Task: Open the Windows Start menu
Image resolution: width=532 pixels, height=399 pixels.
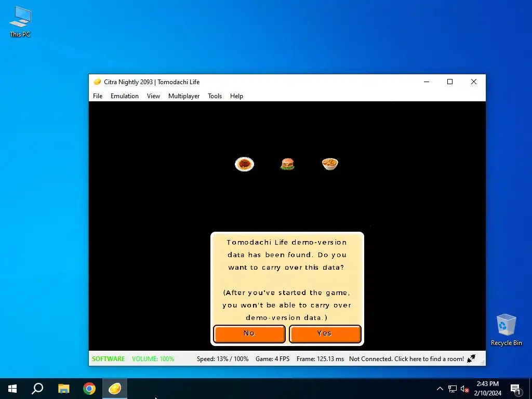Action: [12, 389]
